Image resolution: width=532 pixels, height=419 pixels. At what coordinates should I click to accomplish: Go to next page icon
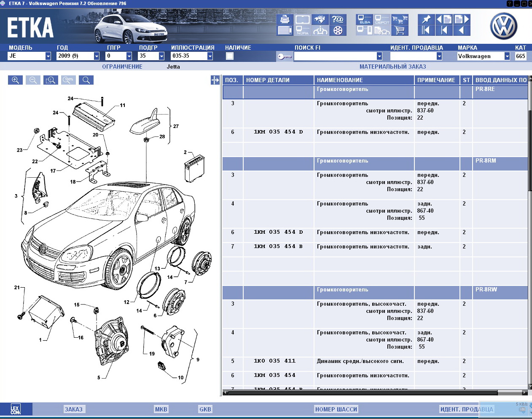[462, 19]
